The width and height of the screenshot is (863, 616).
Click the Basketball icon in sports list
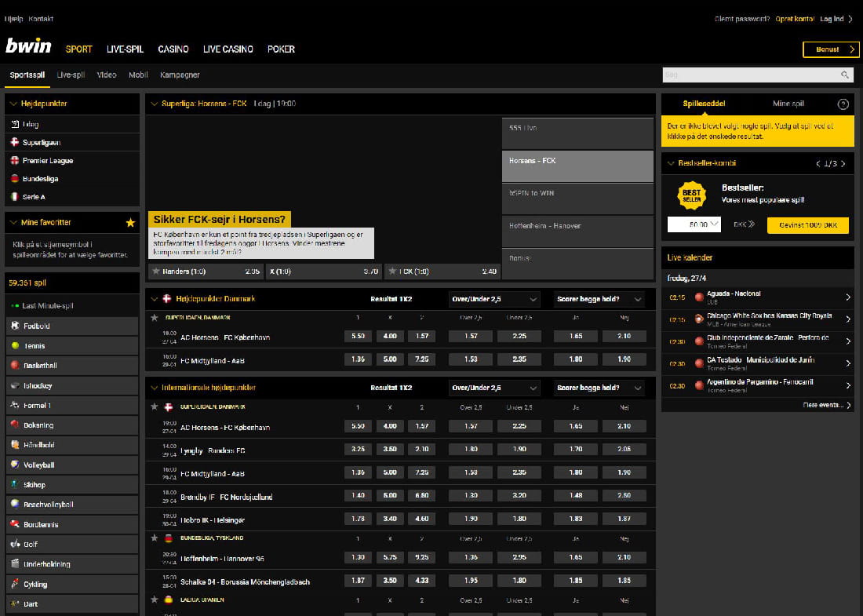[x=16, y=365]
